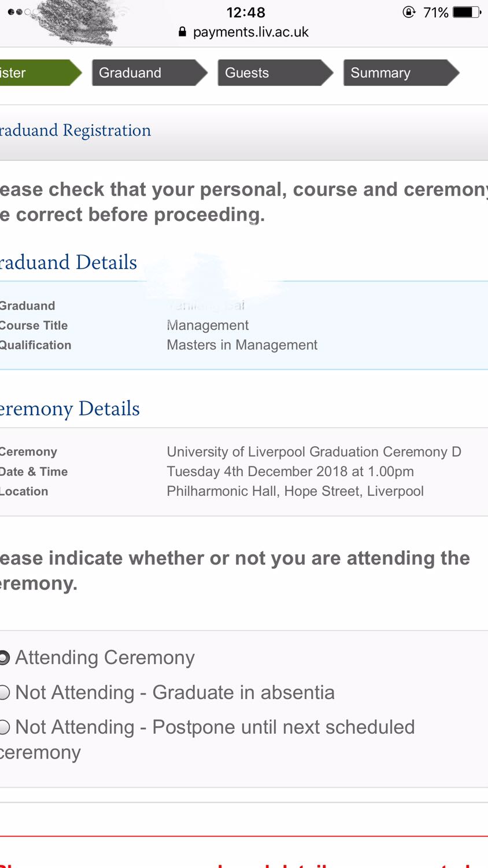Screen dimensions: 488x868
Task: Tap the 71% battery percentage
Action: 436,12
